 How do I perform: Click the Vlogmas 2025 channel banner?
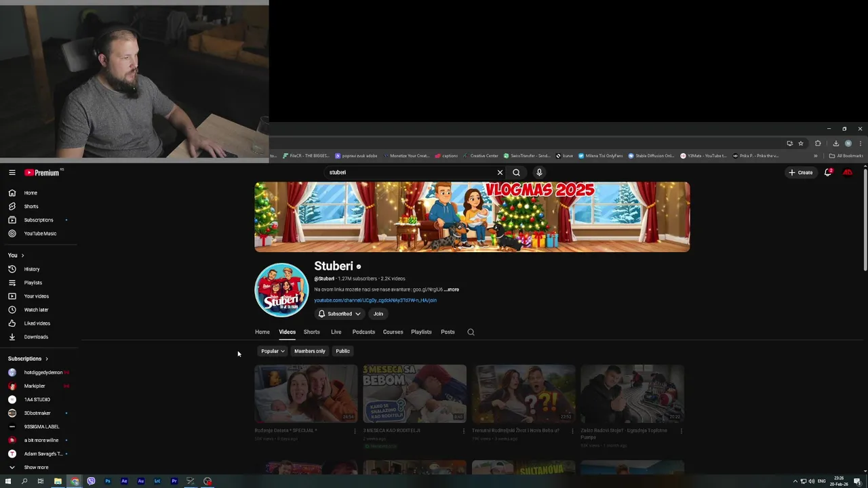[x=472, y=217]
